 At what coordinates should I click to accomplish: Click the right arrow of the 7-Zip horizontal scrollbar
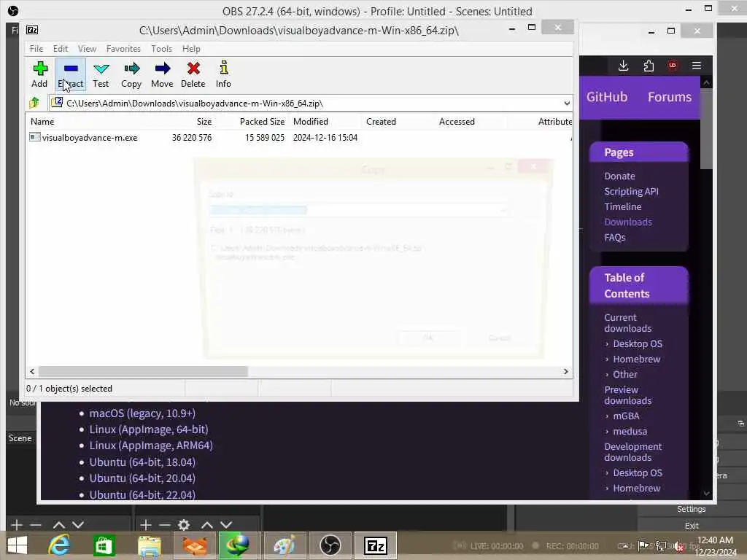point(566,371)
